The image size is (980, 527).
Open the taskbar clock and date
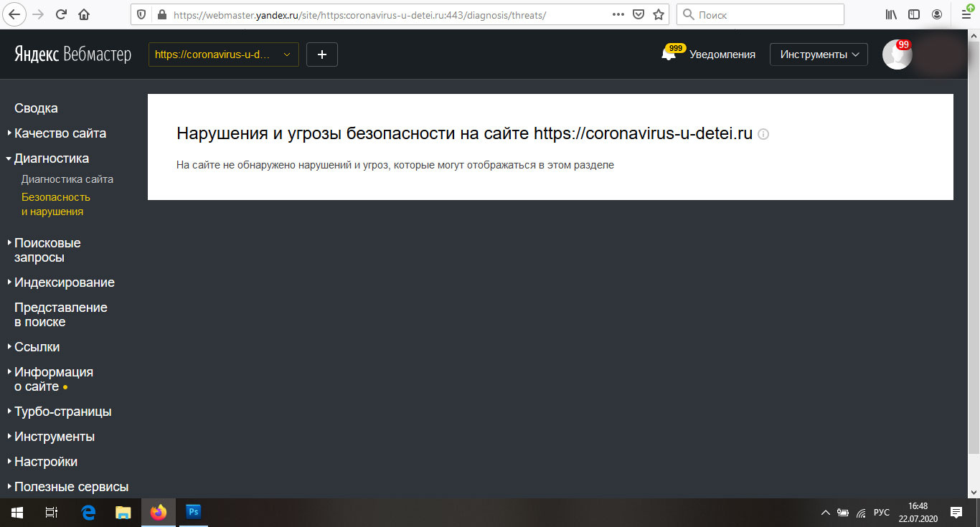tap(918, 512)
